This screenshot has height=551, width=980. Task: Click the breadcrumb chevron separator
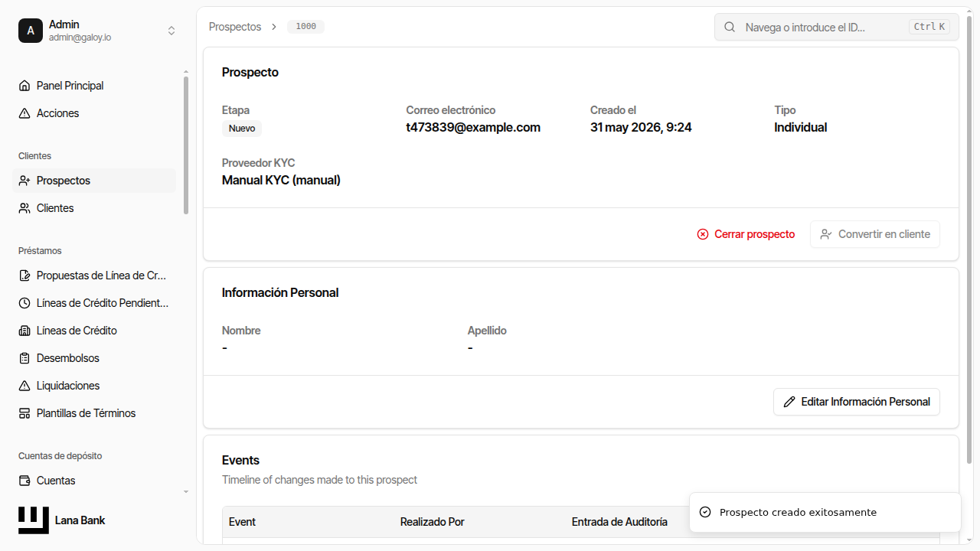274,27
